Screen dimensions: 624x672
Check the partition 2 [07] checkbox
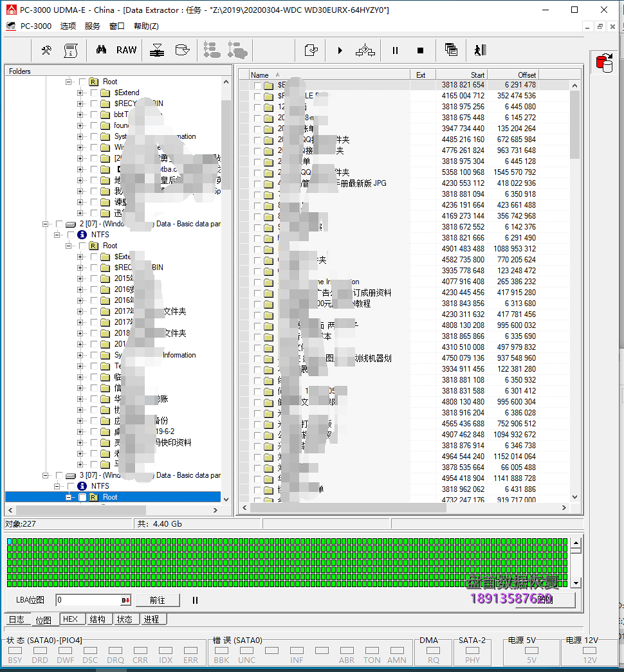pyautogui.click(x=59, y=224)
